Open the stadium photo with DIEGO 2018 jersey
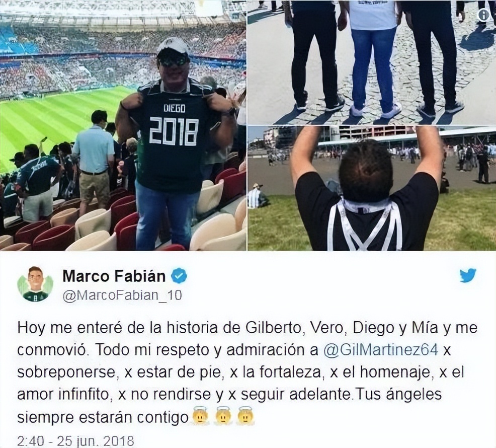 coord(123,125)
